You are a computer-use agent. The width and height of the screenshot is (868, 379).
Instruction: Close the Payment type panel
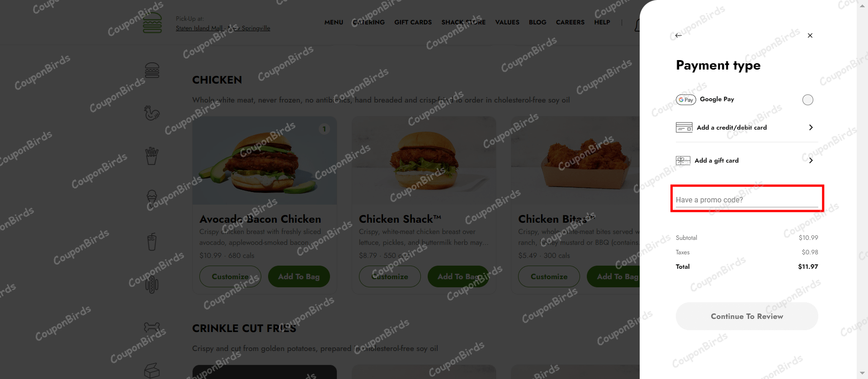[x=810, y=35]
